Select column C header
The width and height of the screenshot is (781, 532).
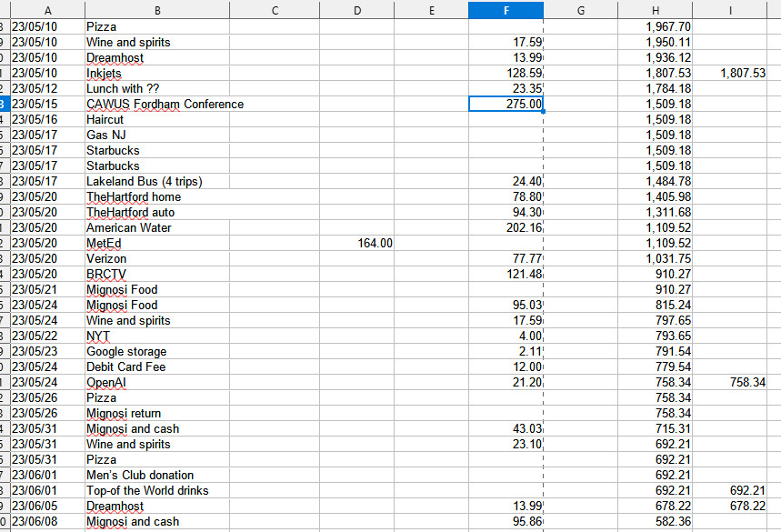[x=275, y=11]
